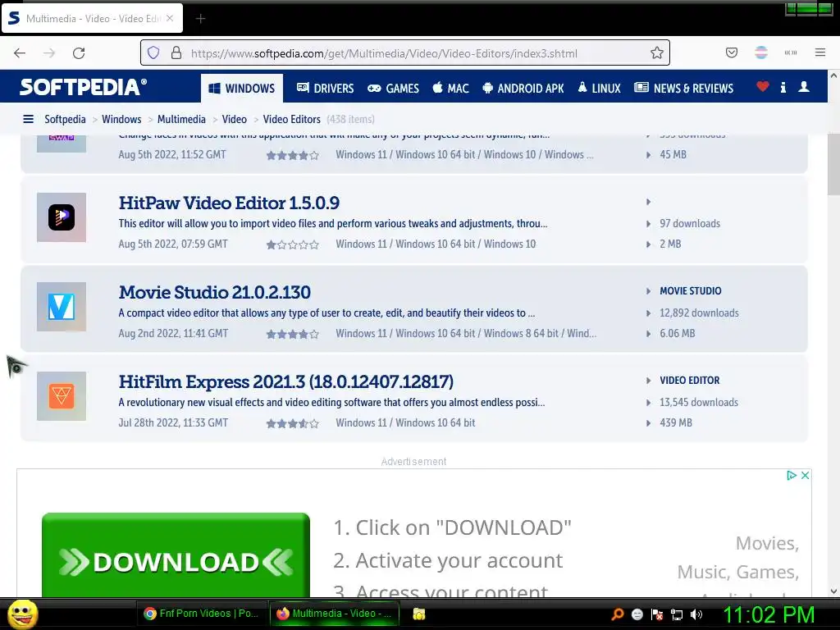Click the Movie Studio star rating
The width and height of the screenshot is (840, 630).
coord(293,335)
